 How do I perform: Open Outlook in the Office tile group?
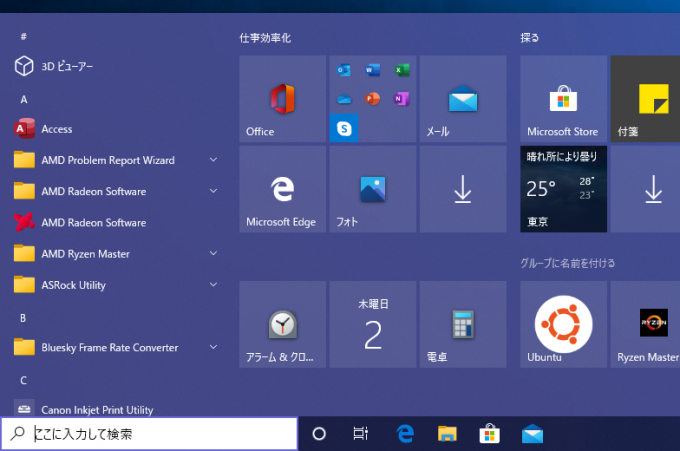344,70
